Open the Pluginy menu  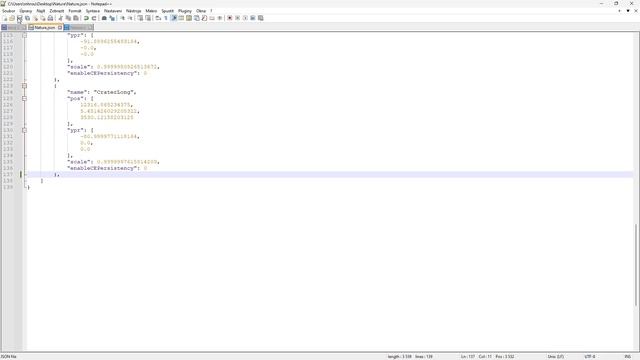click(x=184, y=11)
